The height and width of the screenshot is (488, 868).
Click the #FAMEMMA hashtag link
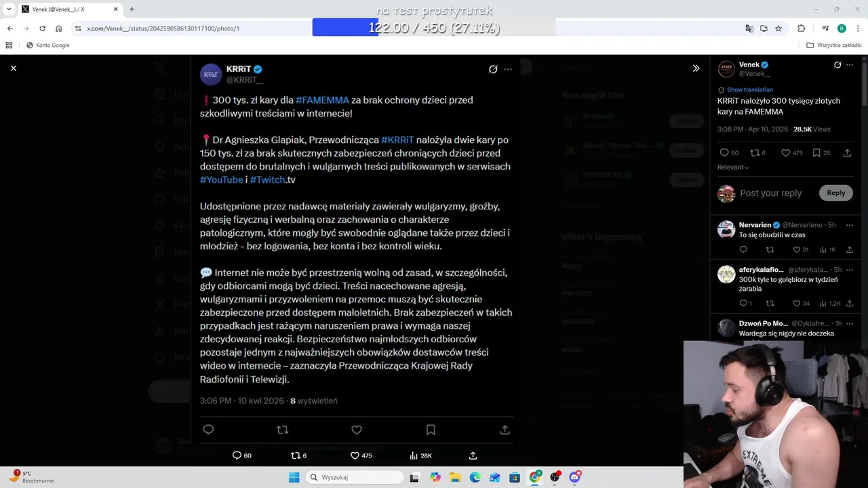322,100
